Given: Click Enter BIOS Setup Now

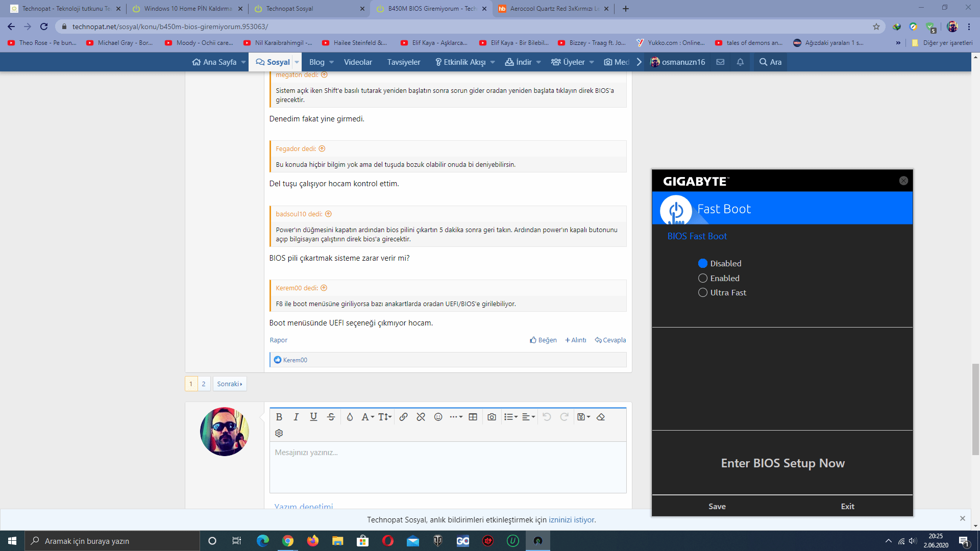Looking at the screenshot, I should coord(782,463).
